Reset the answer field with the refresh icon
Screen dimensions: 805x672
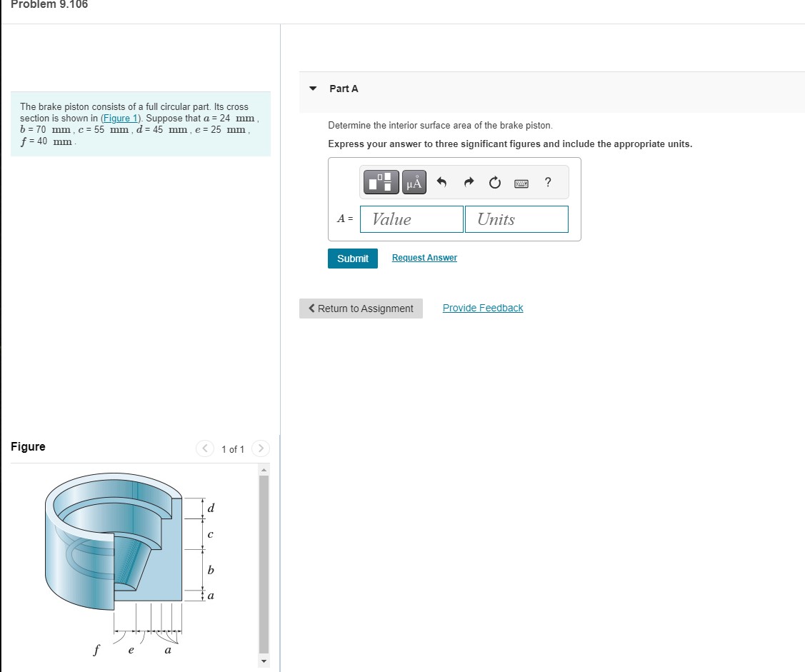point(495,182)
